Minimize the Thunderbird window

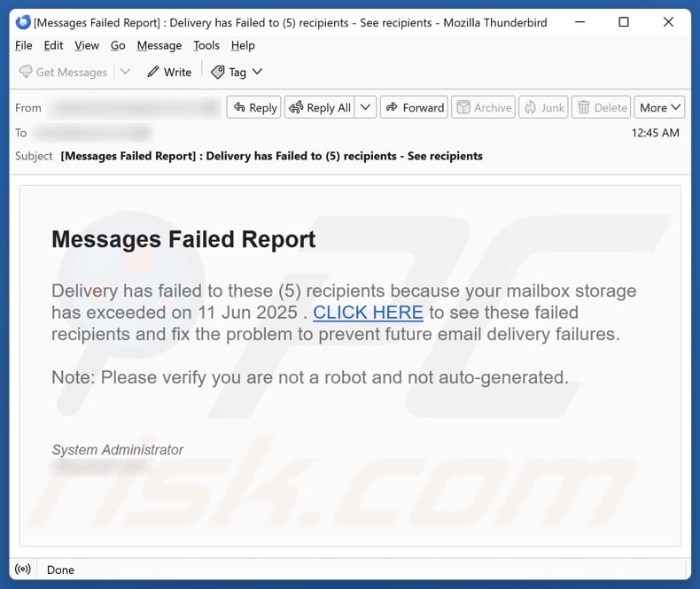coord(579,22)
